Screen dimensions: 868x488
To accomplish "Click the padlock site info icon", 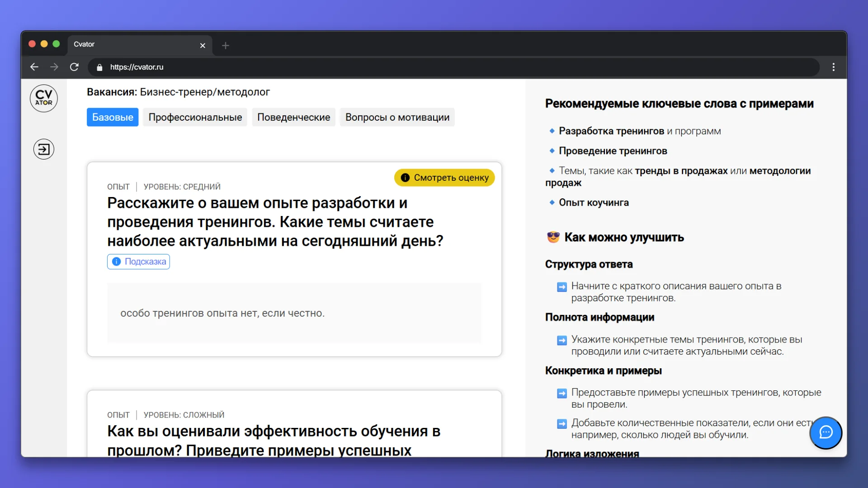I will (x=99, y=67).
